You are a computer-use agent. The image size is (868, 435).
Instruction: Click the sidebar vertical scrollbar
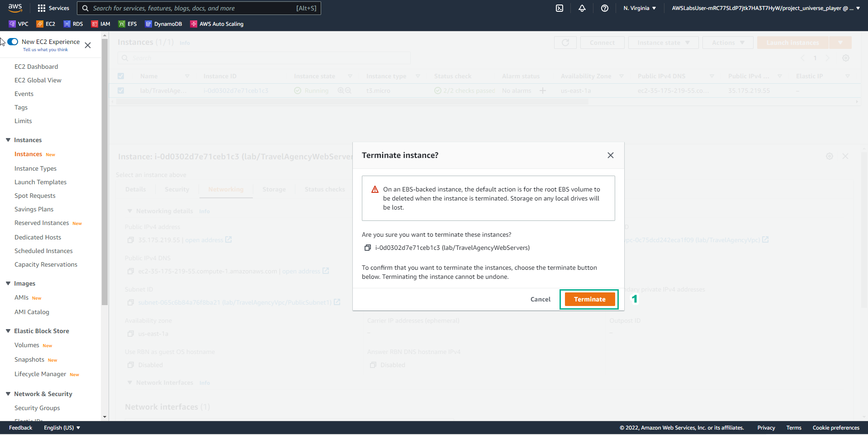(105, 172)
